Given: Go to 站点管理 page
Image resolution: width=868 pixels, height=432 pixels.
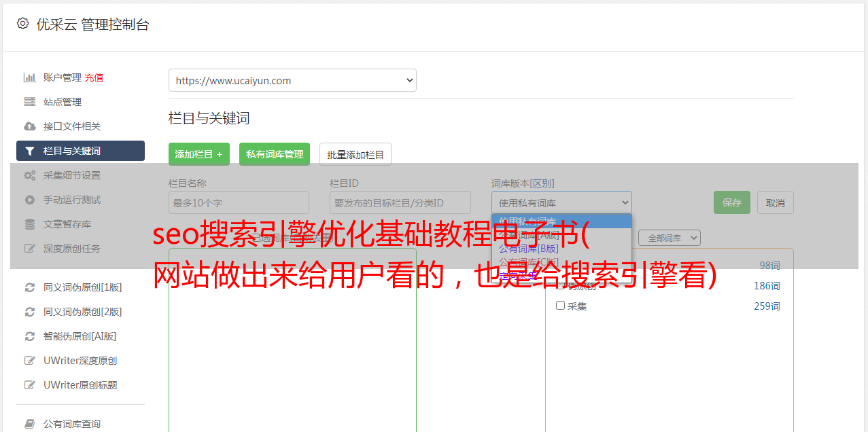Looking at the screenshot, I should (x=63, y=102).
